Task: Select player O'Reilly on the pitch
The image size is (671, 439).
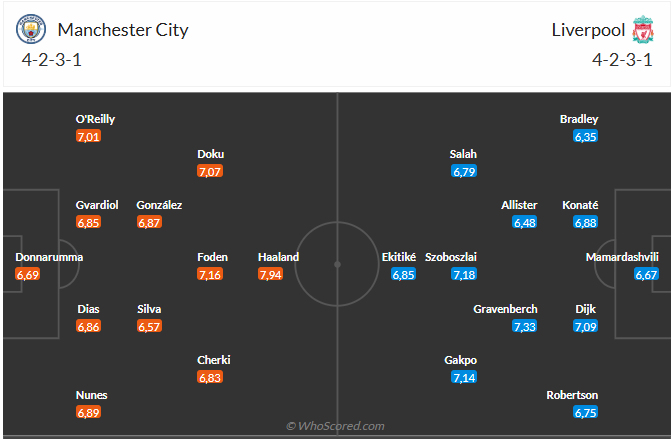Action: tap(95, 119)
